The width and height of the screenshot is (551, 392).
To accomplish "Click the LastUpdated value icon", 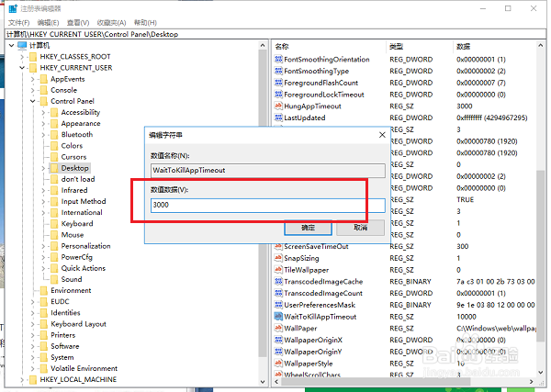I will (x=278, y=118).
